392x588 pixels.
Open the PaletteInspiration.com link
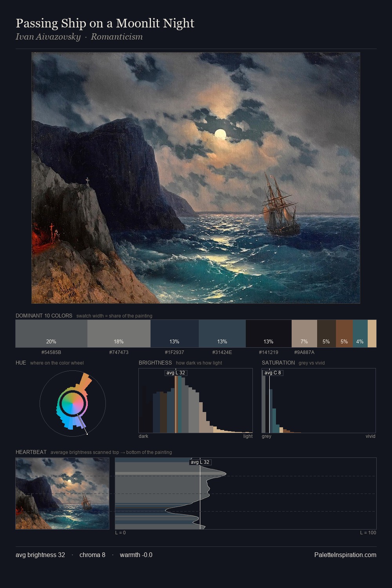(345, 555)
